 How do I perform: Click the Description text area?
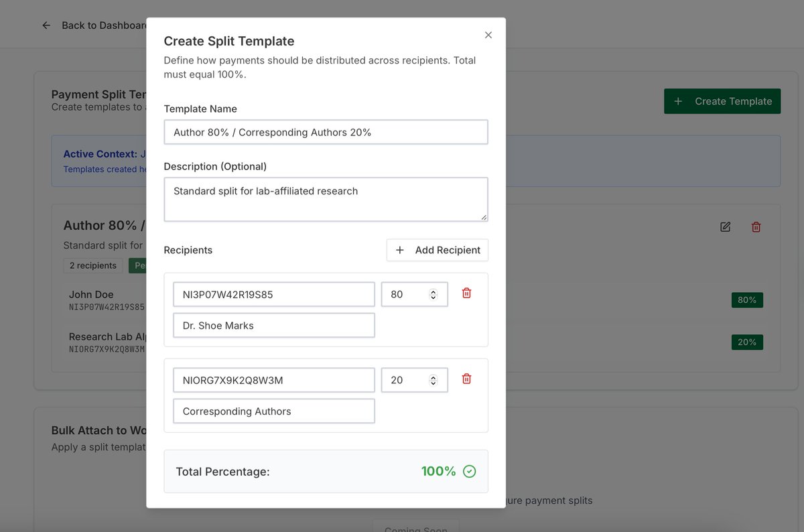coord(326,199)
